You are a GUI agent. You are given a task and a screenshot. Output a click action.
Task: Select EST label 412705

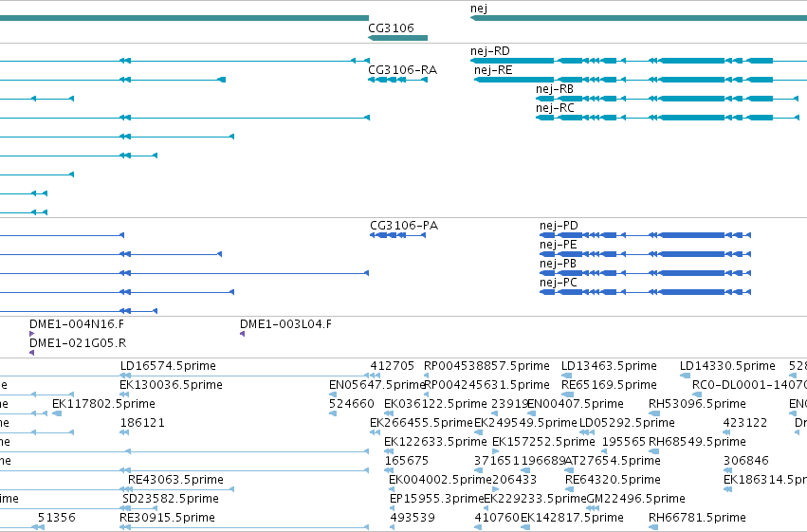click(393, 366)
